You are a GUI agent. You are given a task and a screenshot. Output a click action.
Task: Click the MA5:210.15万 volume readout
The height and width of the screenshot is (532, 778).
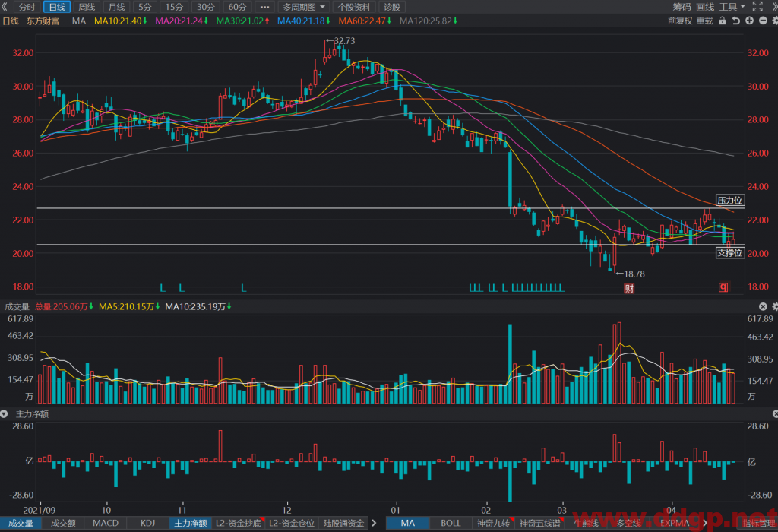pos(129,307)
